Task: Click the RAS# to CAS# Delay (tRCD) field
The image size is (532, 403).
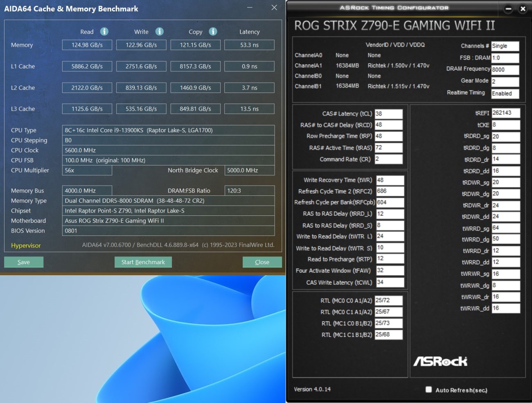Action: click(389, 125)
